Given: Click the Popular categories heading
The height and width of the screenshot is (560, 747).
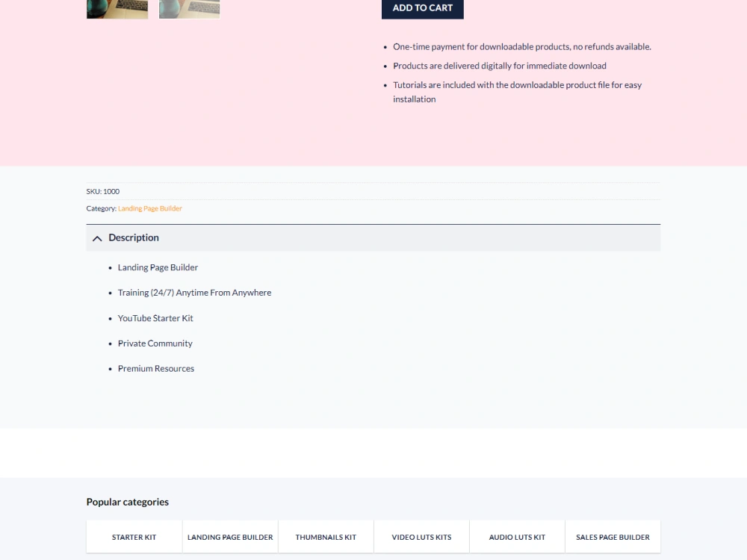Looking at the screenshot, I should (x=127, y=501).
